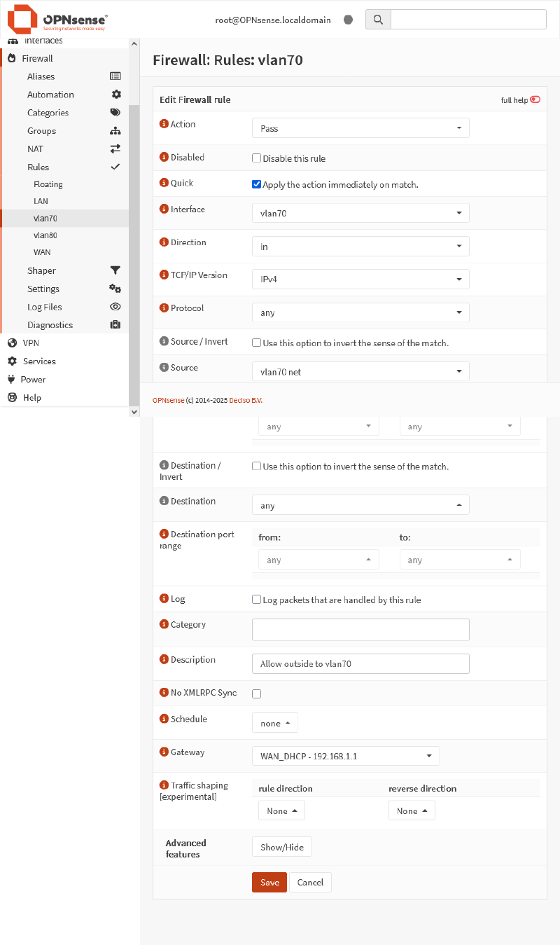Click the Description text field

pyautogui.click(x=360, y=664)
